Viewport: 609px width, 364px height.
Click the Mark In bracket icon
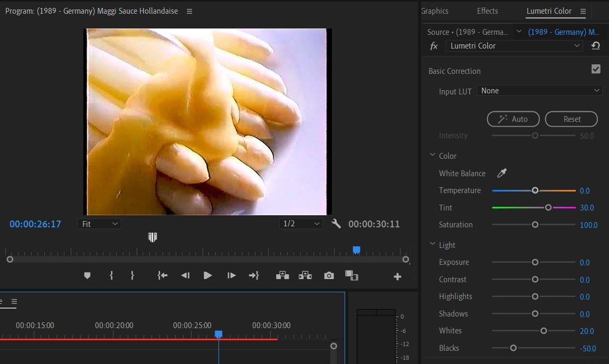(111, 275)
